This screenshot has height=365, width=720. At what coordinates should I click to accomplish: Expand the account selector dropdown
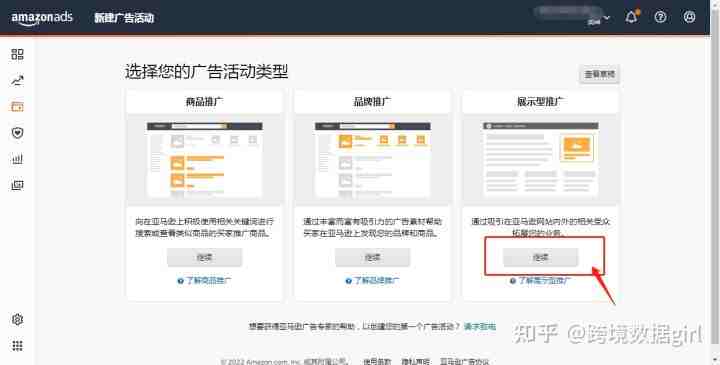coord(572,16)
